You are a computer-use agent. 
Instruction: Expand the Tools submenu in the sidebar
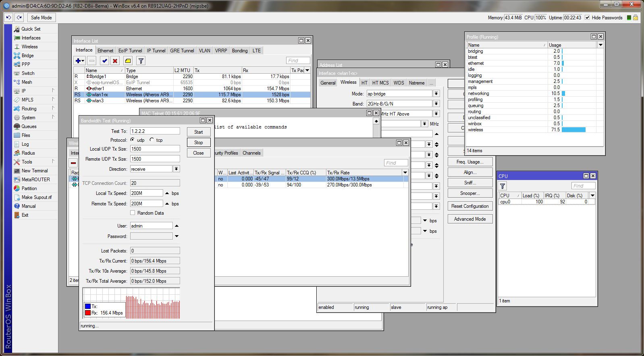tap(53, 161)
